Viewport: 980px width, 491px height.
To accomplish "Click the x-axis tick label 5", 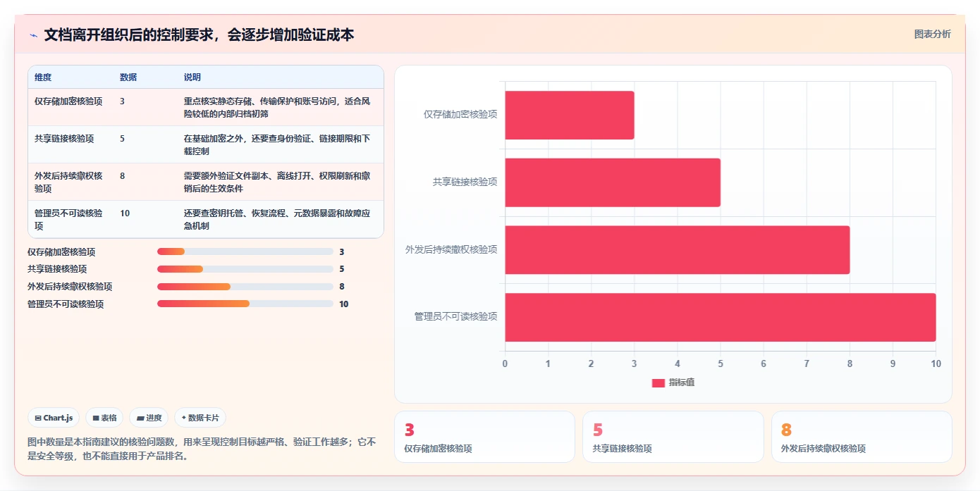I will click(x=721, y=363).
